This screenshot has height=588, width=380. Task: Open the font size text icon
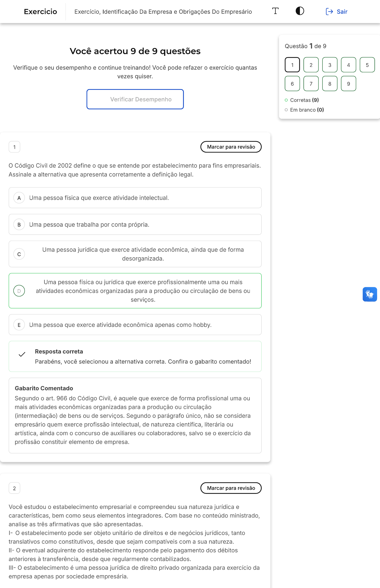[x=275, y=11]
